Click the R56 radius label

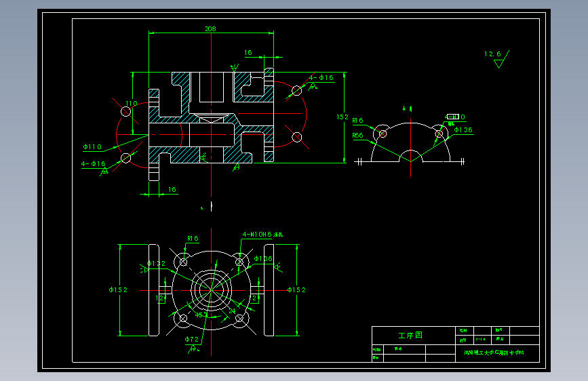point(357,136)
